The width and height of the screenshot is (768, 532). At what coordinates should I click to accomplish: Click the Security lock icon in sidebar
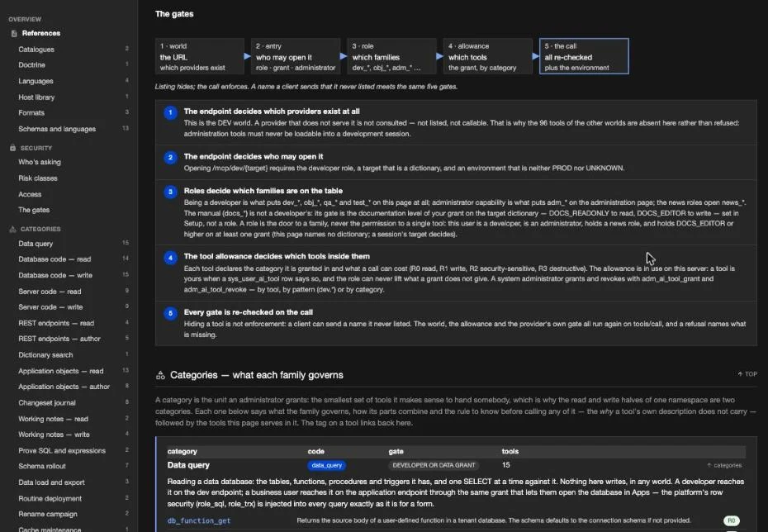12,147
